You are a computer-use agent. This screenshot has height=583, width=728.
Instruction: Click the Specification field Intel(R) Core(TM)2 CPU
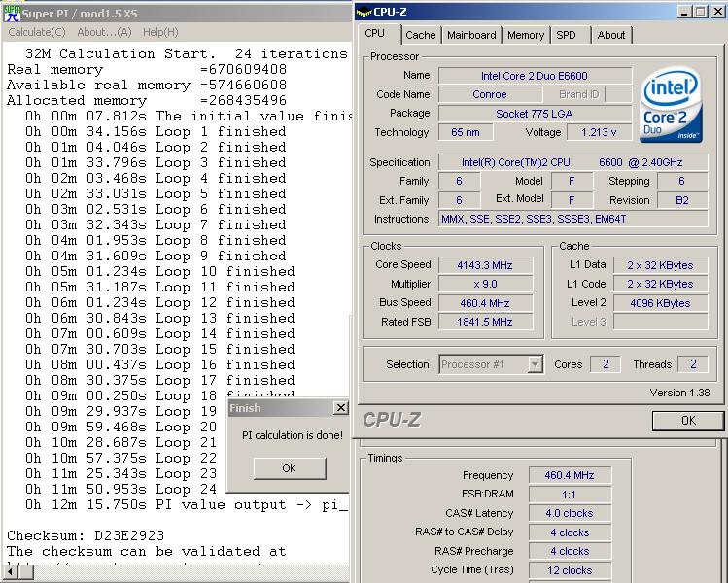572,162
